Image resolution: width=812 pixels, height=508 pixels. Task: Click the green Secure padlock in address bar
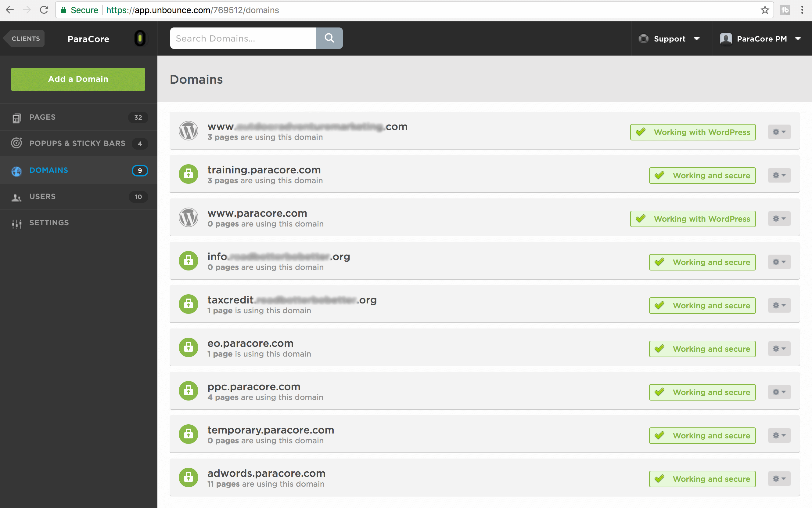point(63,10)
